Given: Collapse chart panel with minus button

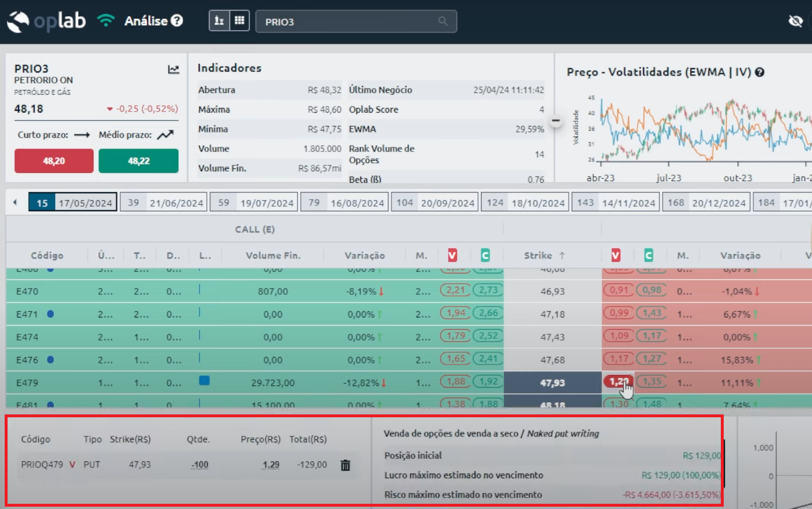Looking at the screenshot, I should (556, 121).
